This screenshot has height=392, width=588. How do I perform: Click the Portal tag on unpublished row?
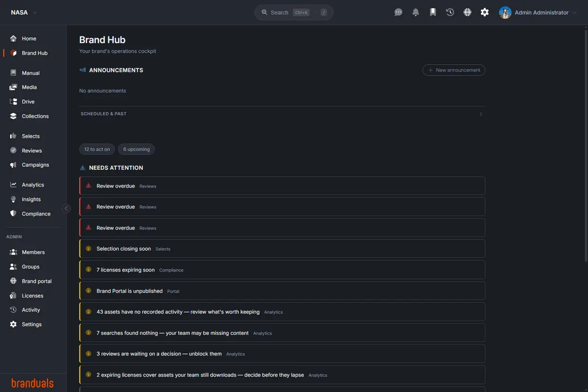[173, 291]
